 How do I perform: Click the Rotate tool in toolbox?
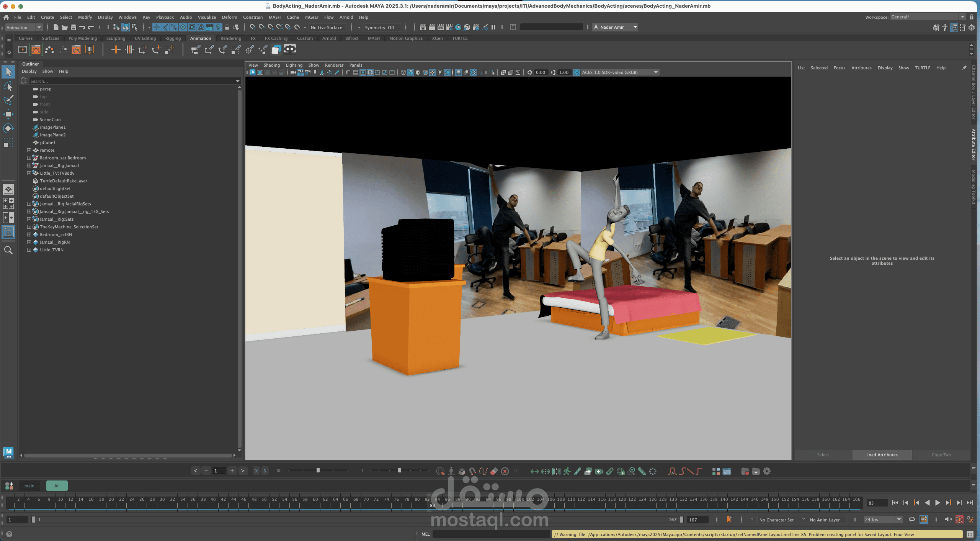coord(8,128)
